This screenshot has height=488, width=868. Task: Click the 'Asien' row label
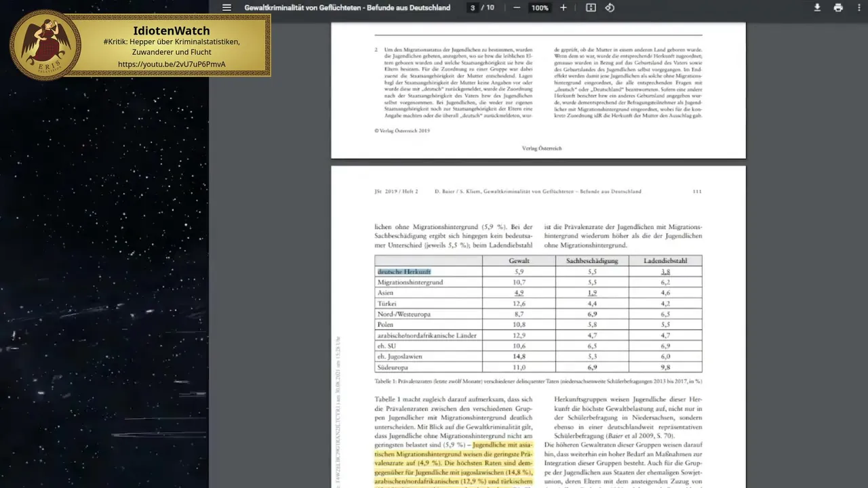(x=385, y=293)
